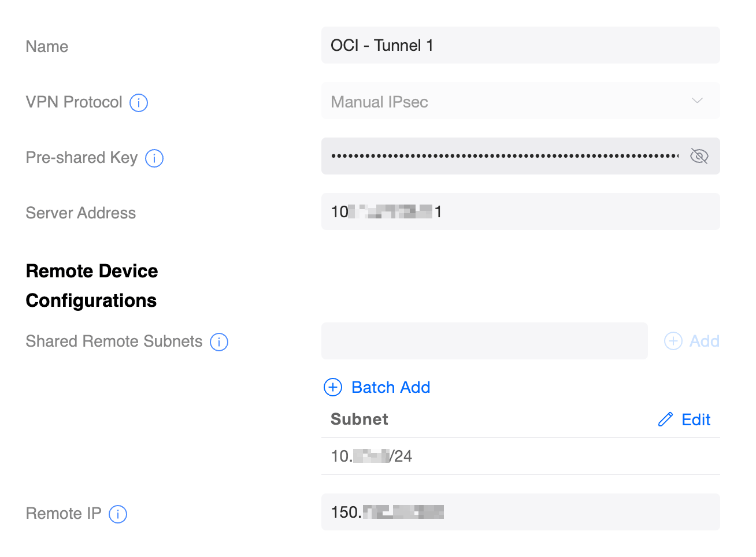Click the Remote IP info icon
Image resolution: width=756 pixels, height=557 pixels.
pyautogui.click(x=118, y=514)
